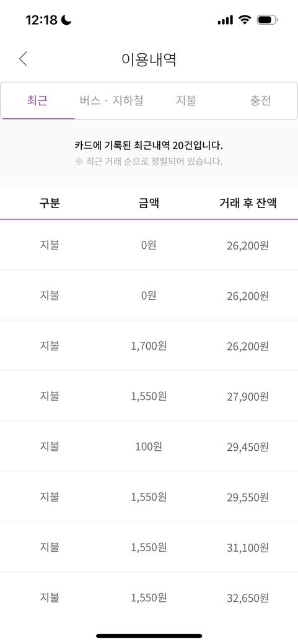This screenshot has height=644, width=298.
Task: Tap the cellular signal bars icon
Action: (x=226, y=20)
